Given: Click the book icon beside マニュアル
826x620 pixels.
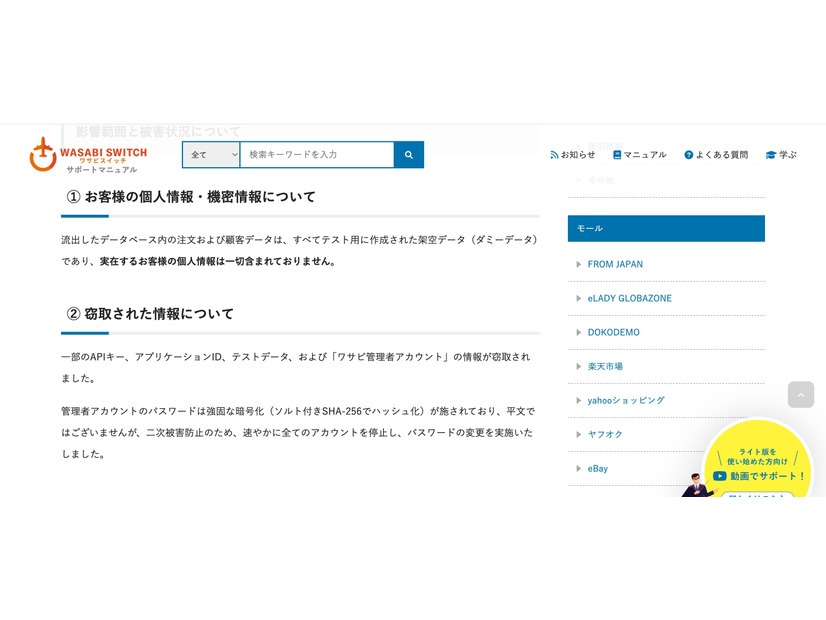Looking at the screenshot, I should coord(617,155).
